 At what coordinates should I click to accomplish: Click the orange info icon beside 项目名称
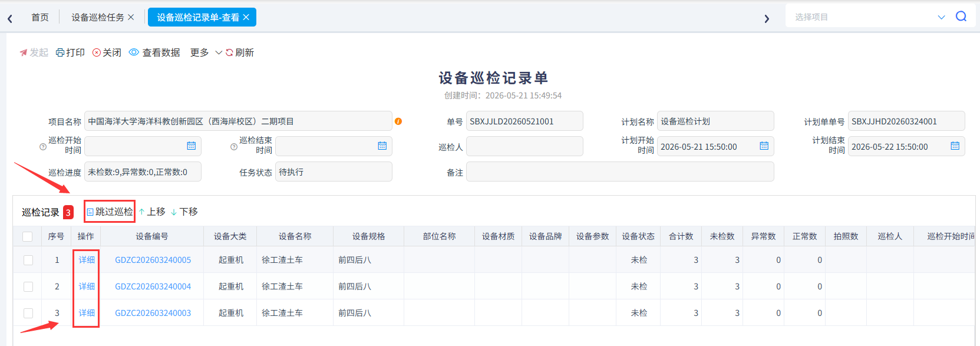(398, 121)
